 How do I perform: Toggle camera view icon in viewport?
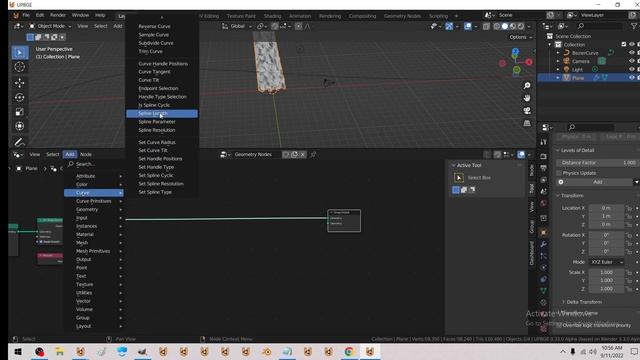[527, 111]
